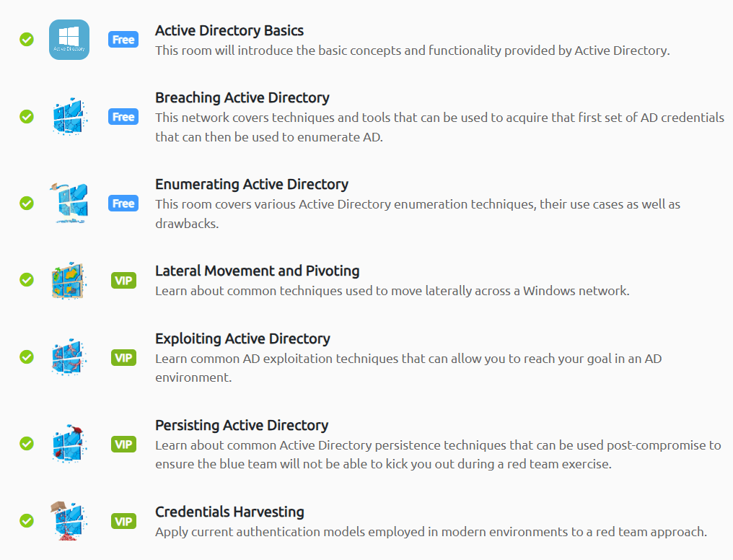Viewport: 733px width, 560px height.
Task: Click the Free badge beside Enumerating Active Directory
Action: pyautogui.click(x=123, y=204)
